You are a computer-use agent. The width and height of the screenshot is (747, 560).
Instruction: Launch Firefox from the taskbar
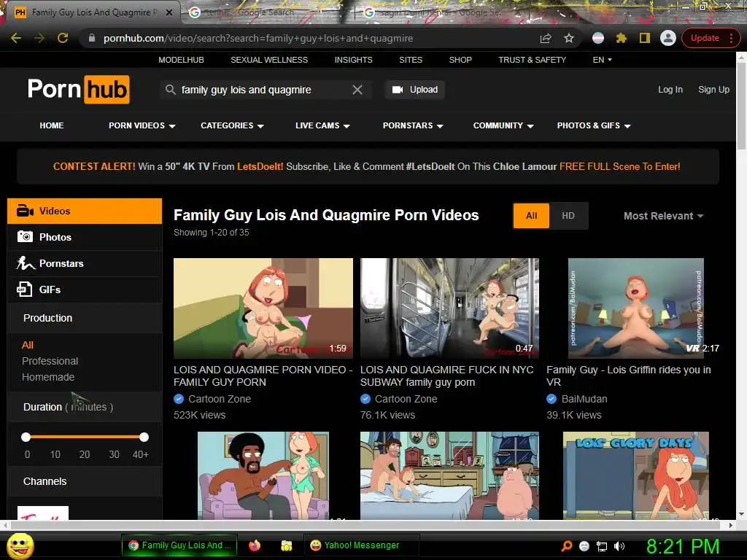[x=255, y=545]
